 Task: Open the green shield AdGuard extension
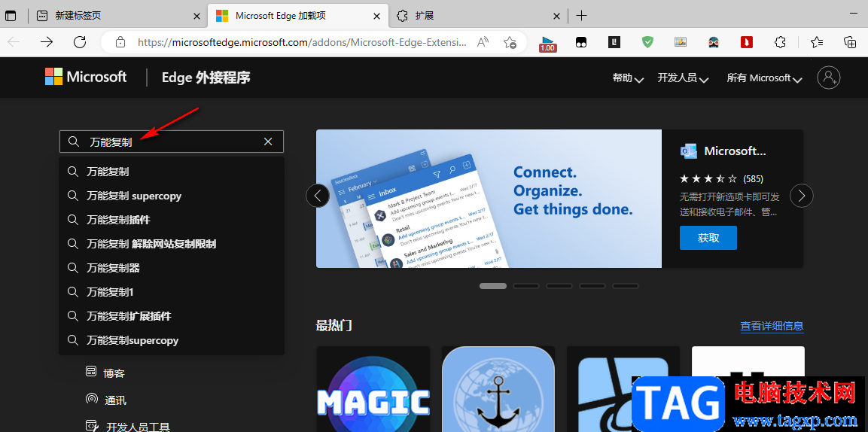point(647,42)
